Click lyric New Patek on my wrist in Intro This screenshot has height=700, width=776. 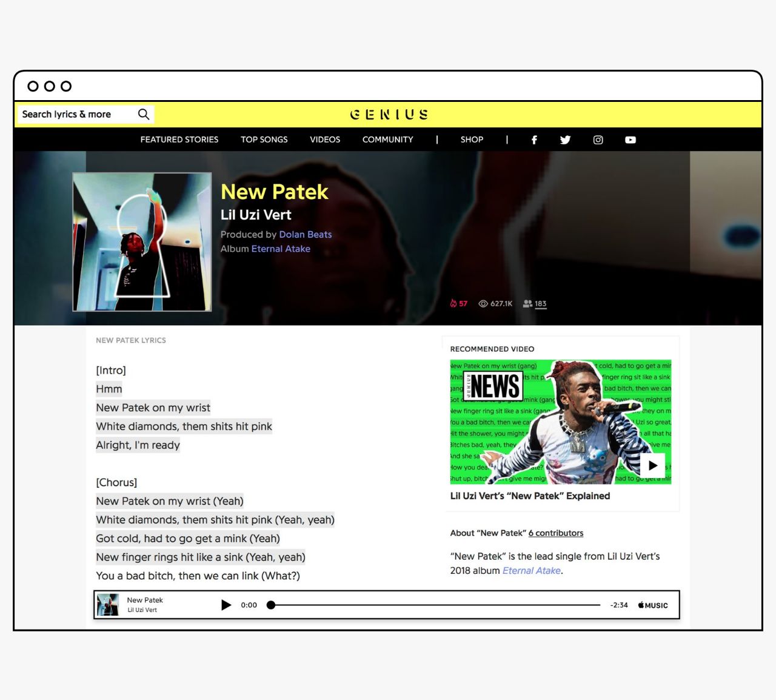point(153,408)
